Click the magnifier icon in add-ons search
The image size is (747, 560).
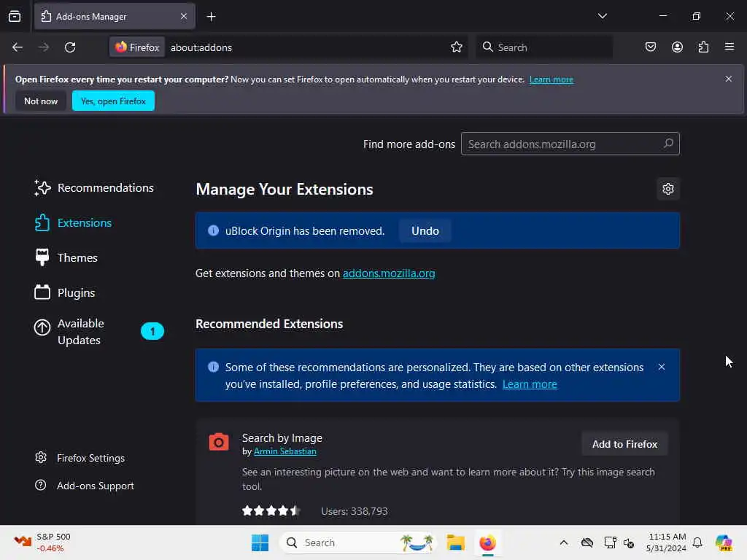tap(668, 144)
